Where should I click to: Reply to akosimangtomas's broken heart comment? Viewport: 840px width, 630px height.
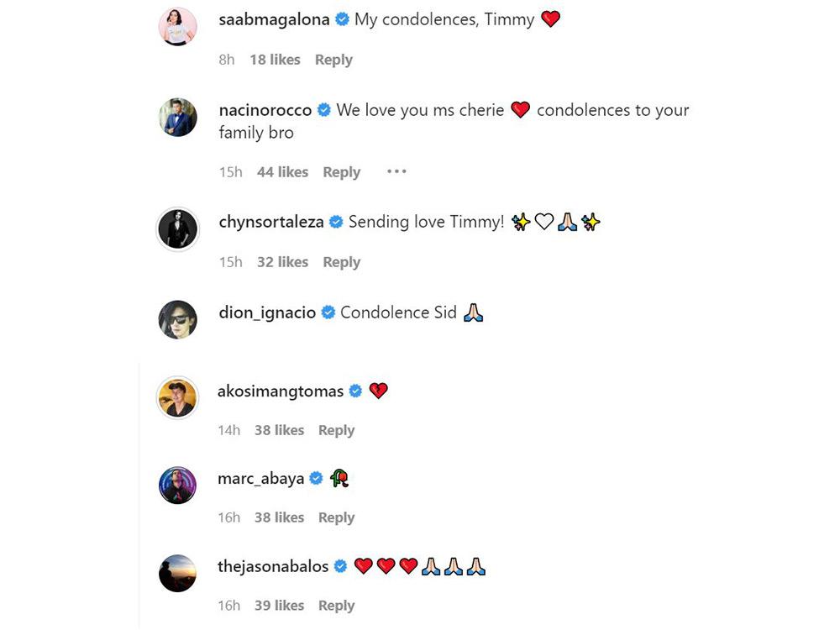click(x=337, y=430)
